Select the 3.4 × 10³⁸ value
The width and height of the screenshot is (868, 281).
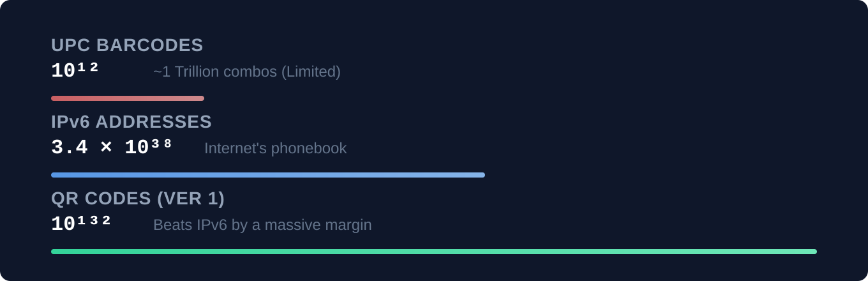click(x=111, y=148)
